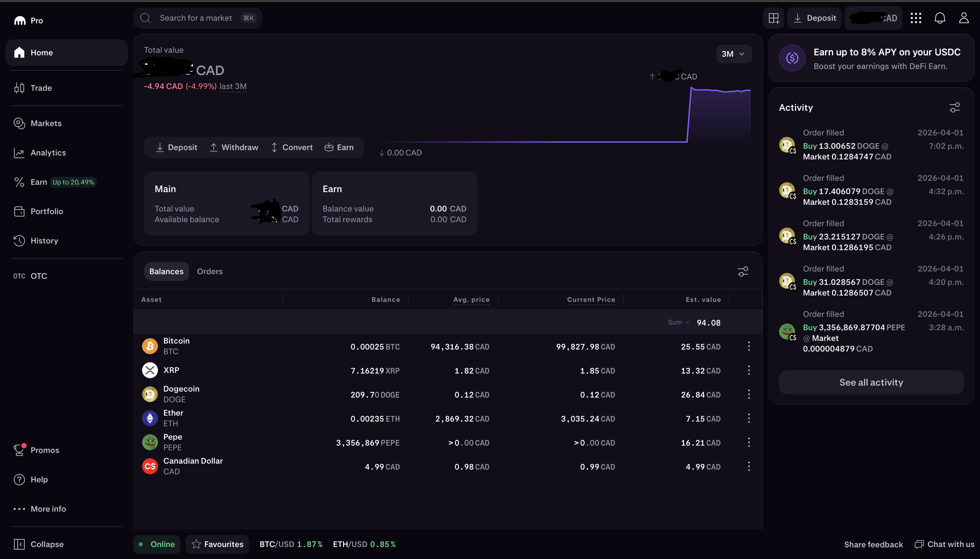Open the 3M time range dropdown
Viewport: 980px width, 559px height.
733,54
